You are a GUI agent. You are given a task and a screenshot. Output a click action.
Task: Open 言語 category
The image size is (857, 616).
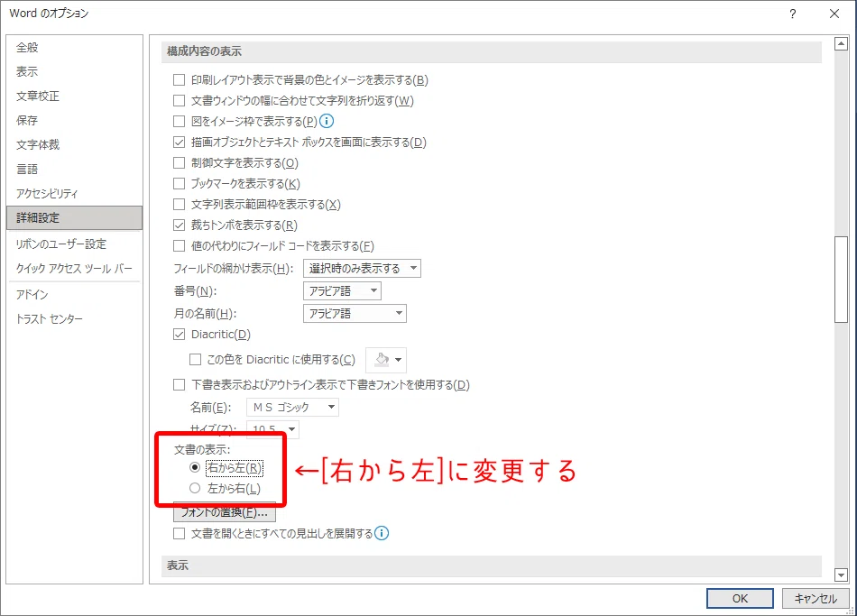click(x=74, y=169)
